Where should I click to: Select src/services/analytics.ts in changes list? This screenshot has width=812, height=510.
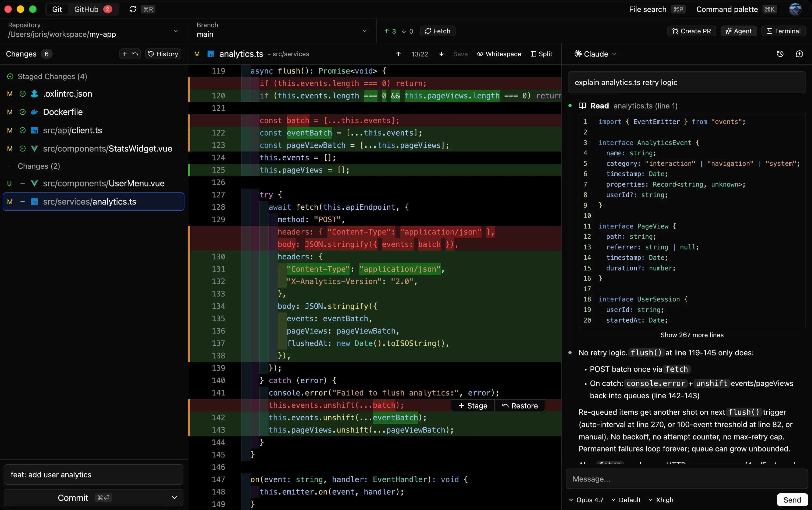click(94, 202)
